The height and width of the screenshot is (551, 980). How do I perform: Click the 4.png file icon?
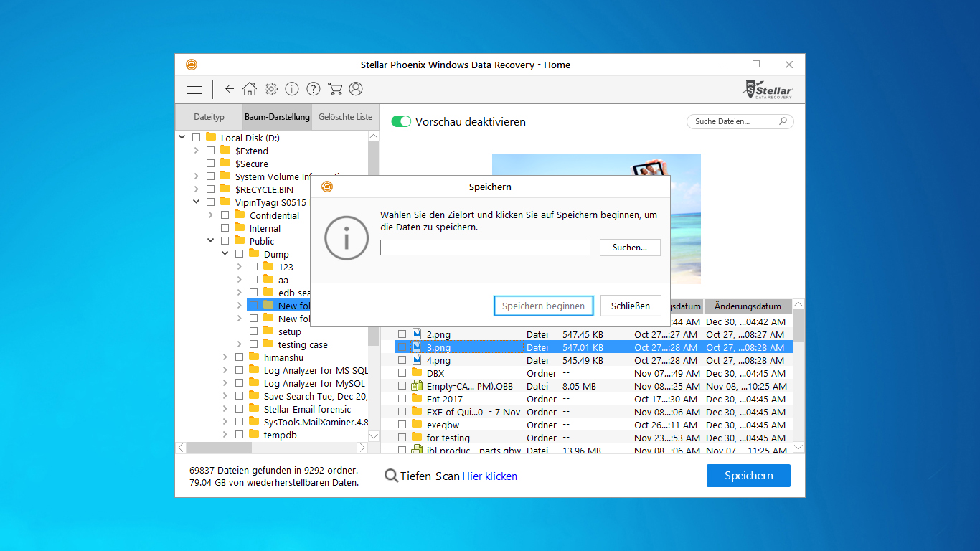pos(416,360)
